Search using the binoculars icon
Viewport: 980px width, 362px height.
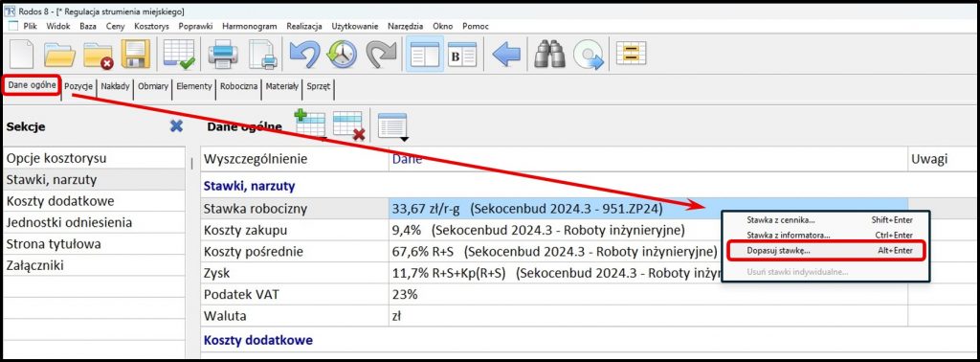pos(550,55)
